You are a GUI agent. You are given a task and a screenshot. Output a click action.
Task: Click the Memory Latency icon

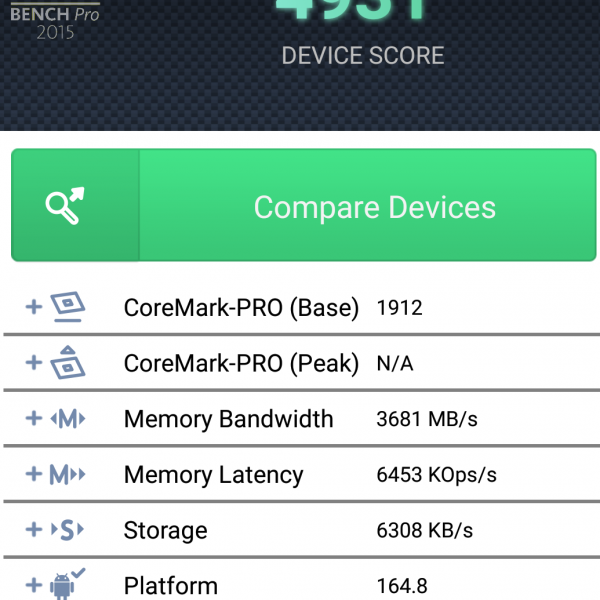pyautogui.click(x=68, y=475)
